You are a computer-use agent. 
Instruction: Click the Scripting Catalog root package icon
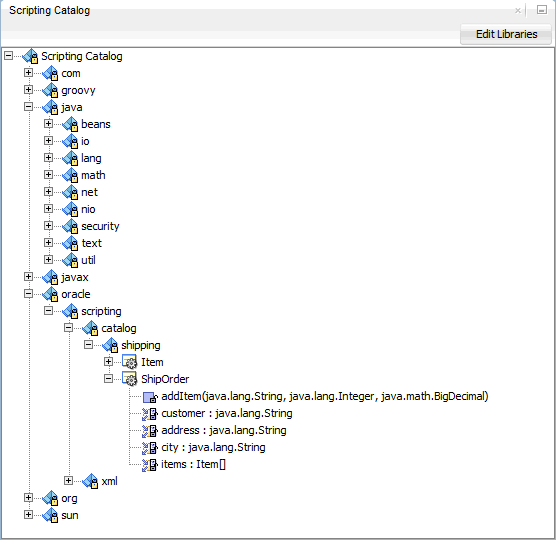[30, 56]
